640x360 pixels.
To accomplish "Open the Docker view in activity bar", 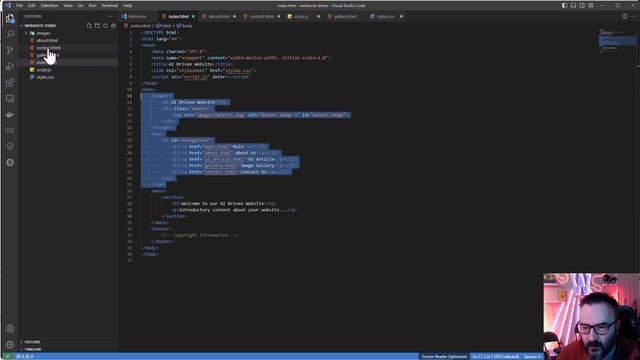I will point(10,115).
